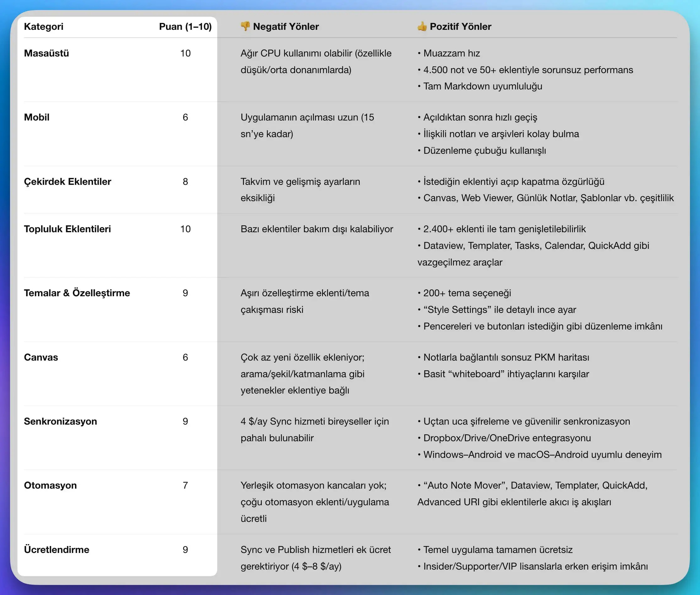Click the thumbs-up emoji icon
This screenshot has height=595, width=700.
[x=422, y=26]
